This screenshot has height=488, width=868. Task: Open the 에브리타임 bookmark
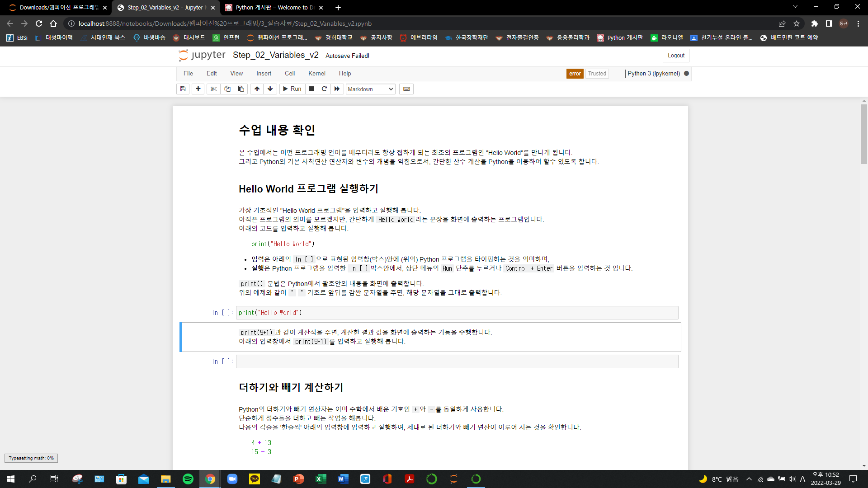click(x=419, y=38)
